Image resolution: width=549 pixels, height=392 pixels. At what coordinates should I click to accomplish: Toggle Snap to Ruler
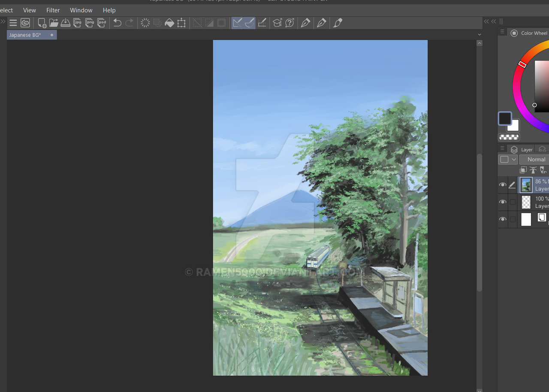(237, 23)
